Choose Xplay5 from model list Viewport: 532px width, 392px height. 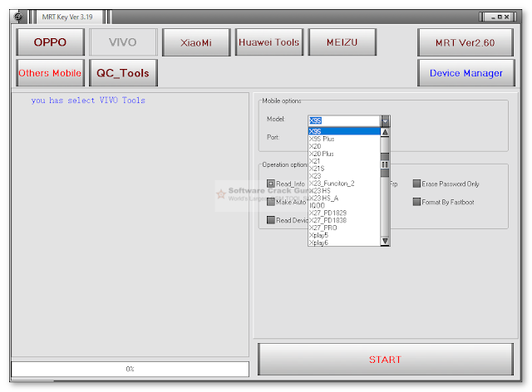pyautogui.click(x=344, y=235)
